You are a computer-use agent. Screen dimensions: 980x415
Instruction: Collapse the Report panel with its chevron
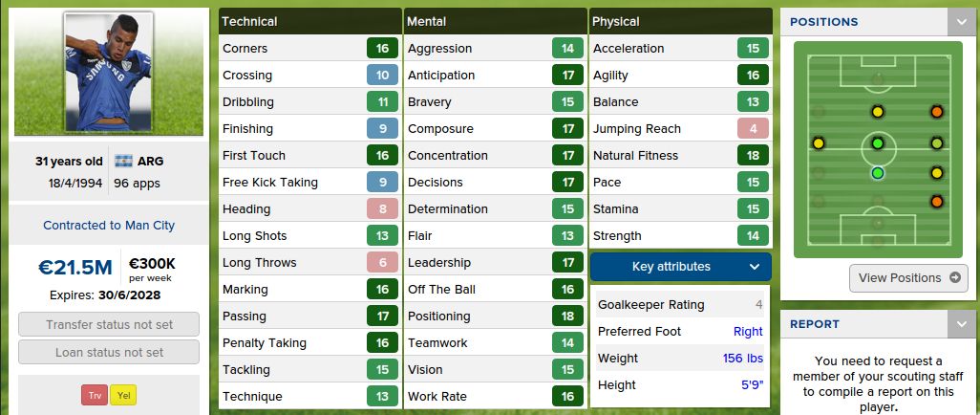[x=961, y=324]
